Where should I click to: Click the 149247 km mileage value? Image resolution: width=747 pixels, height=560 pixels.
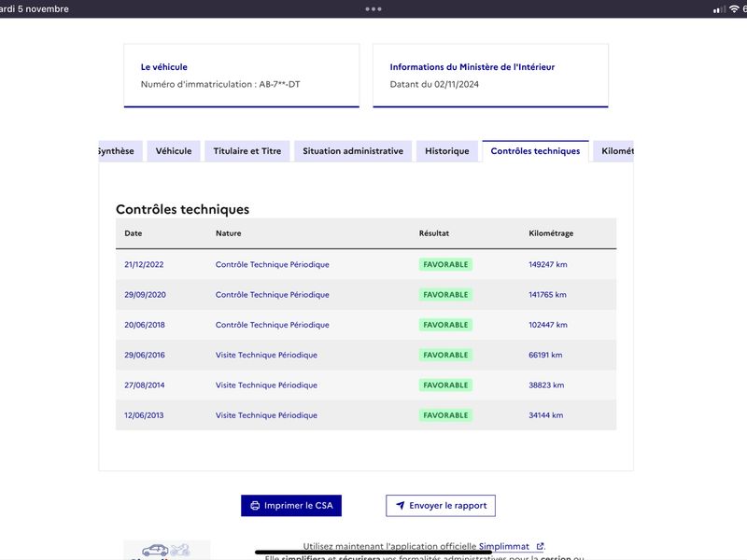[x=548, y=265]
